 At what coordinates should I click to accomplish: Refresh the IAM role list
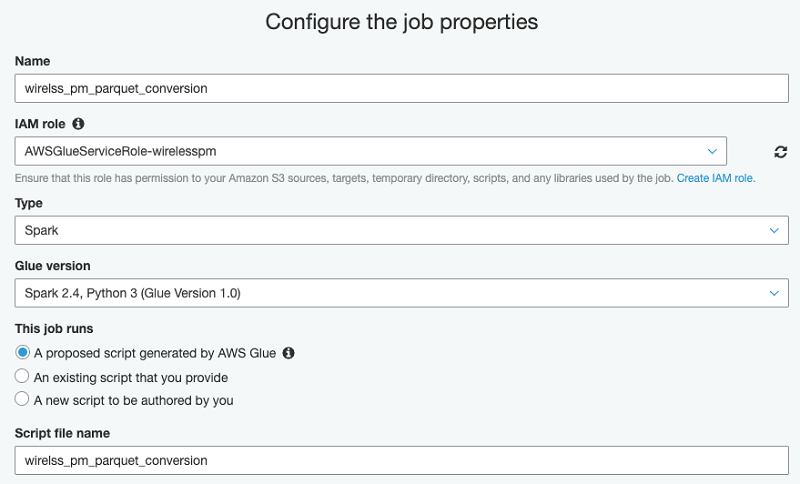pyautogui.click(x=781, y=152)
